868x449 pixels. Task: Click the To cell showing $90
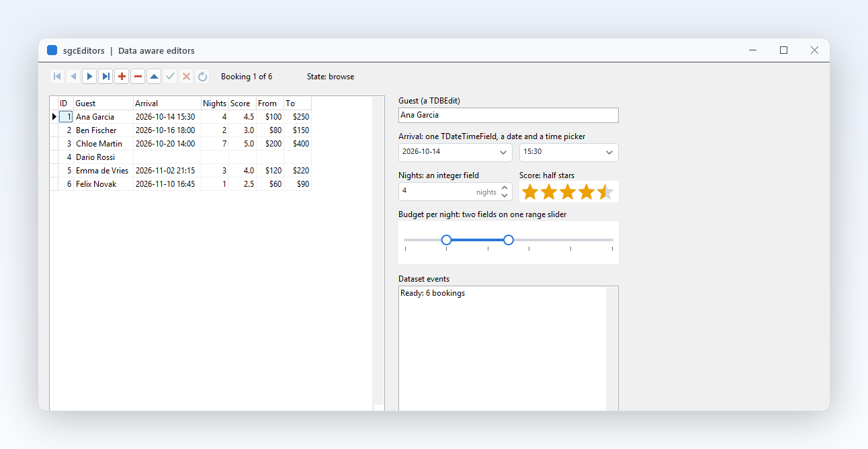tap(298, 184)
